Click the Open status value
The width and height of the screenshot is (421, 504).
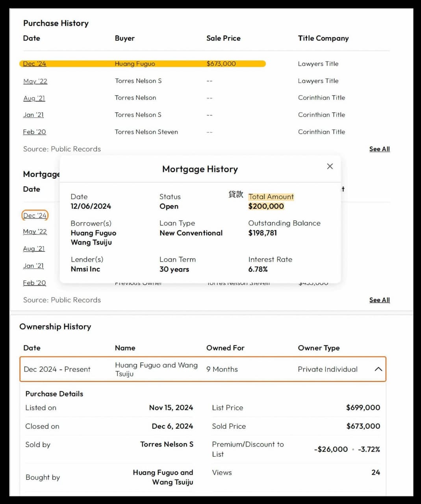[x=169, y=206]
